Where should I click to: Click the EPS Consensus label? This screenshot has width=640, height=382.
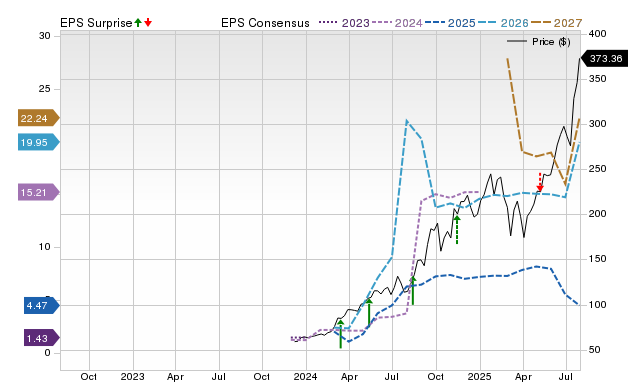265,23
